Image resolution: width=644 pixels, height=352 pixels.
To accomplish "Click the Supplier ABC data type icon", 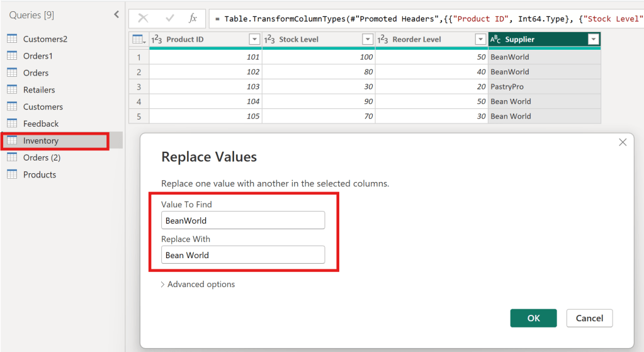I will click(495, 40).
